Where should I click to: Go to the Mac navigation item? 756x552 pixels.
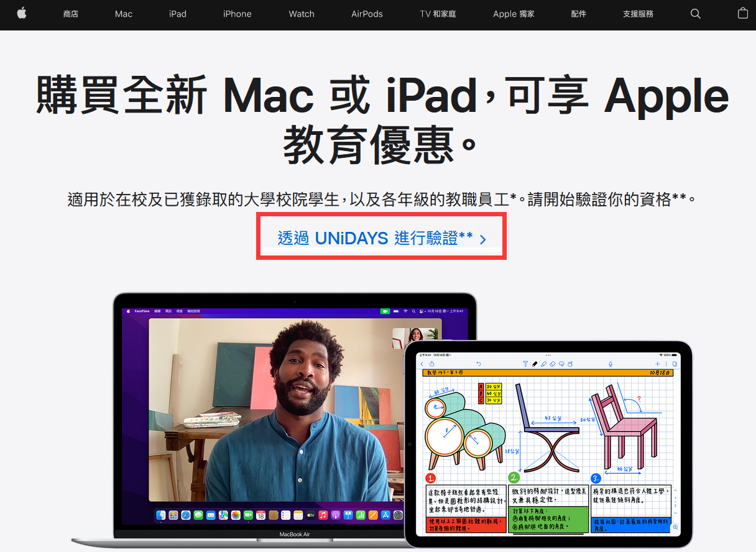(124, 14)
